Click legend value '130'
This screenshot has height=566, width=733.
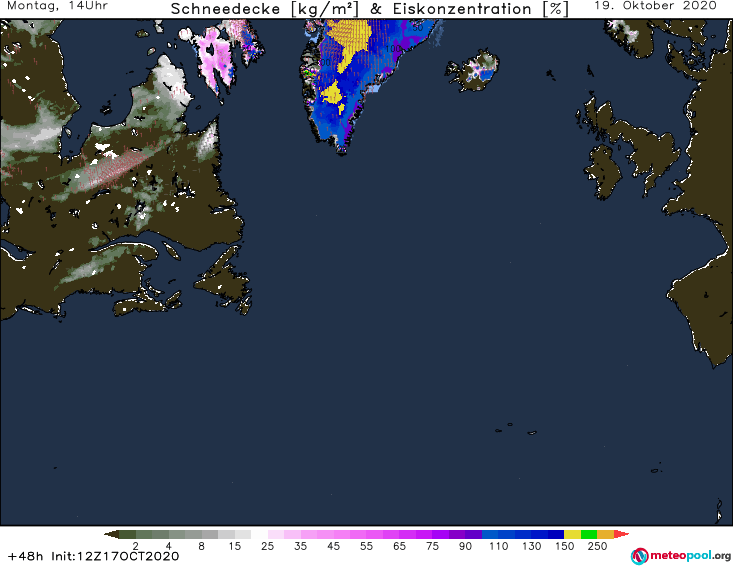click(532, 546)
